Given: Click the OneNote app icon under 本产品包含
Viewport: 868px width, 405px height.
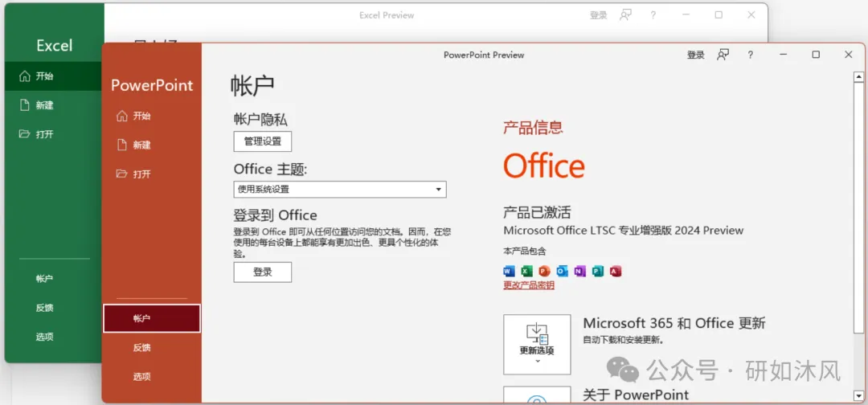Looking at the screenshot, I should point(580,271).
